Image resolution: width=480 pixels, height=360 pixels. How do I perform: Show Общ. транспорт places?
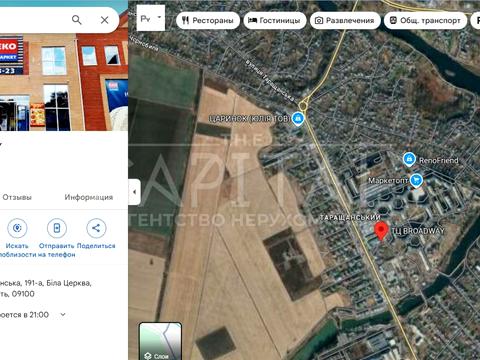[425, 21]
